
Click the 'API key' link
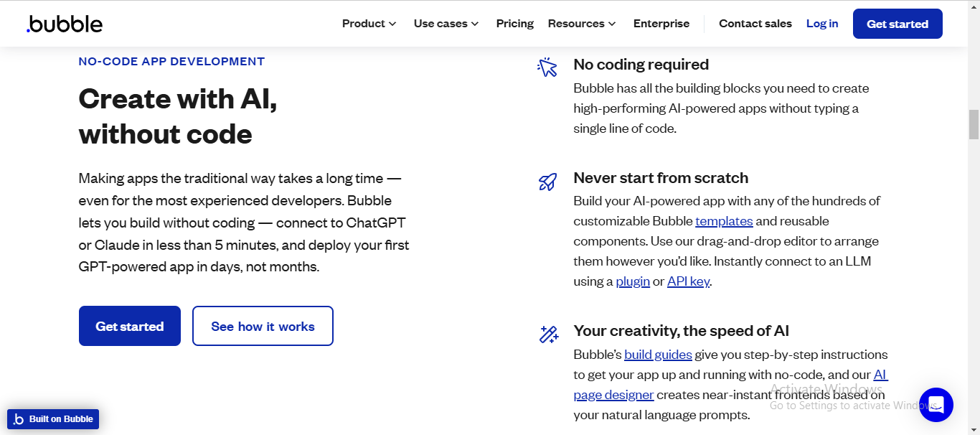pyautogui.click(x=688, y=281)
